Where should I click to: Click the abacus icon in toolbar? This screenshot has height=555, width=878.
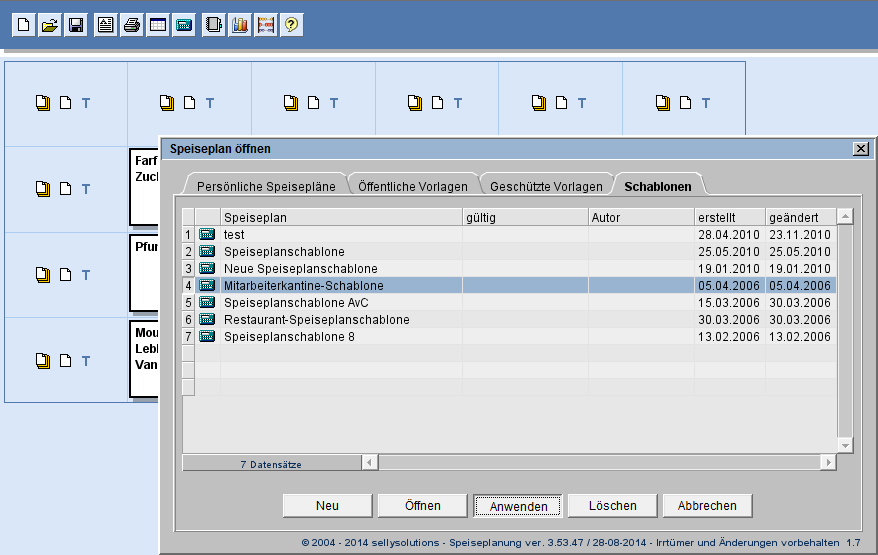pos(265,25)
